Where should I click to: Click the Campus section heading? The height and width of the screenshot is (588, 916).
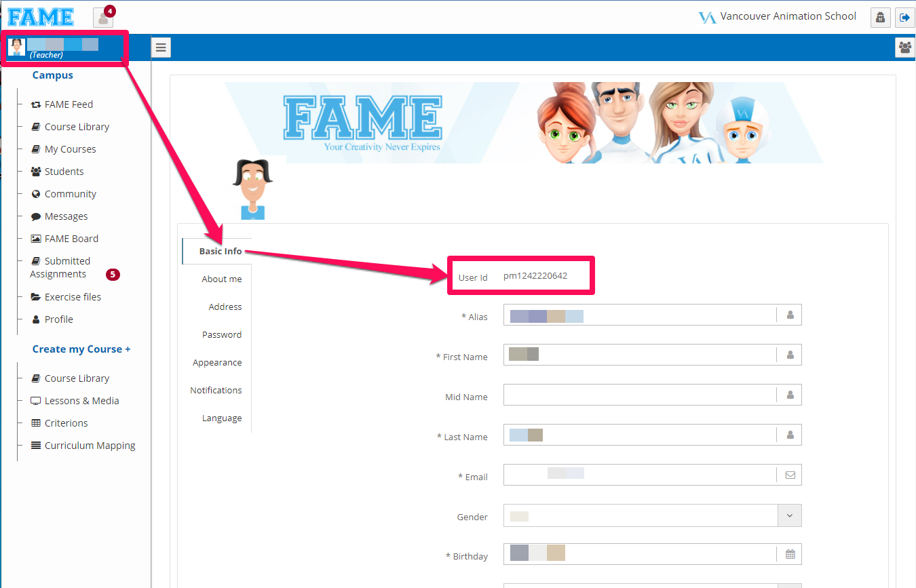(53, 75)
